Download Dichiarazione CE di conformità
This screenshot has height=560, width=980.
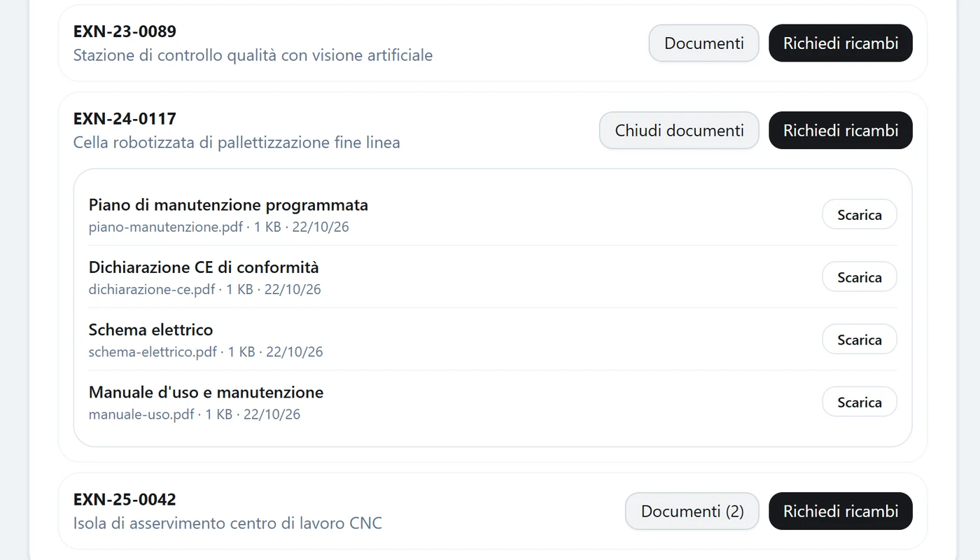(x=860, y=277)
